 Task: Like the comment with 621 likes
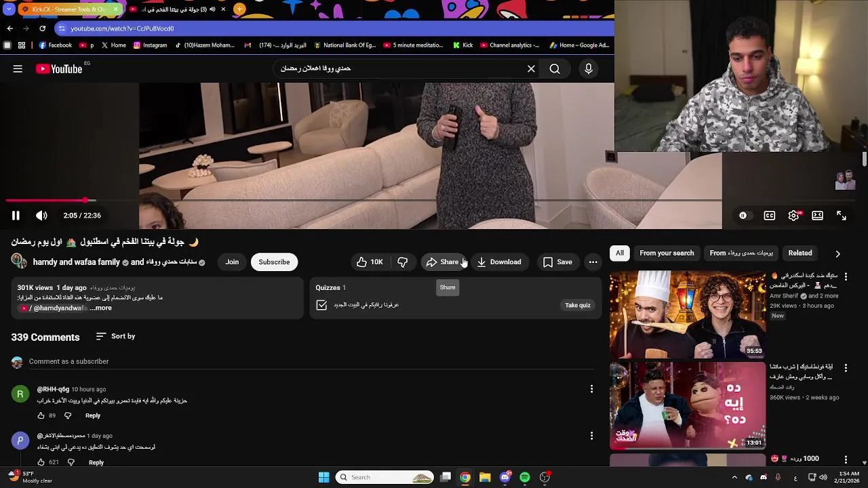(x=41, y=462)
